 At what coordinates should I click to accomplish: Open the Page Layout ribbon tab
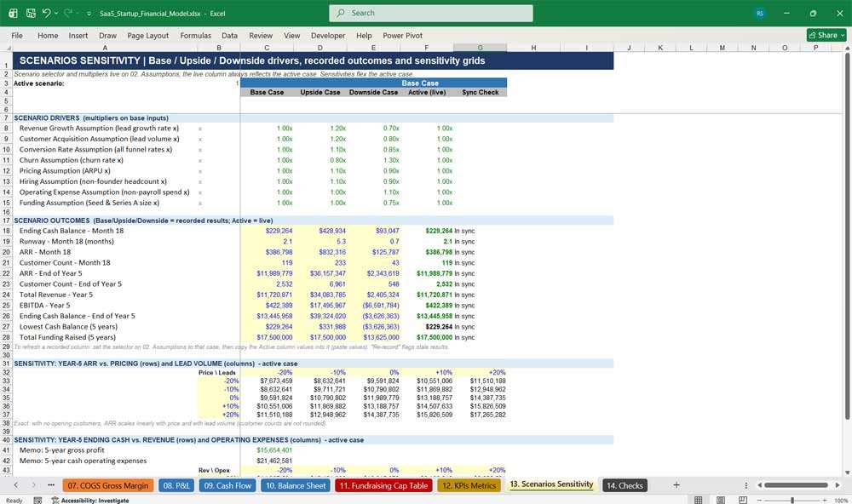pyautogui.click(x=147, y=35)
